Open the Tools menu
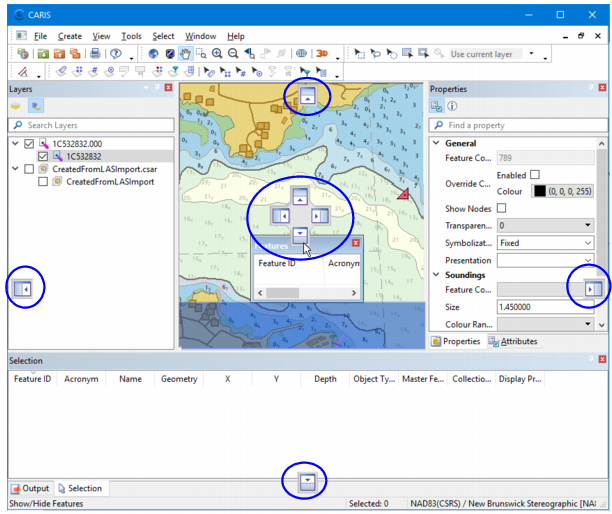The height and width of the screenshot is (514, 612). [131, 36]
